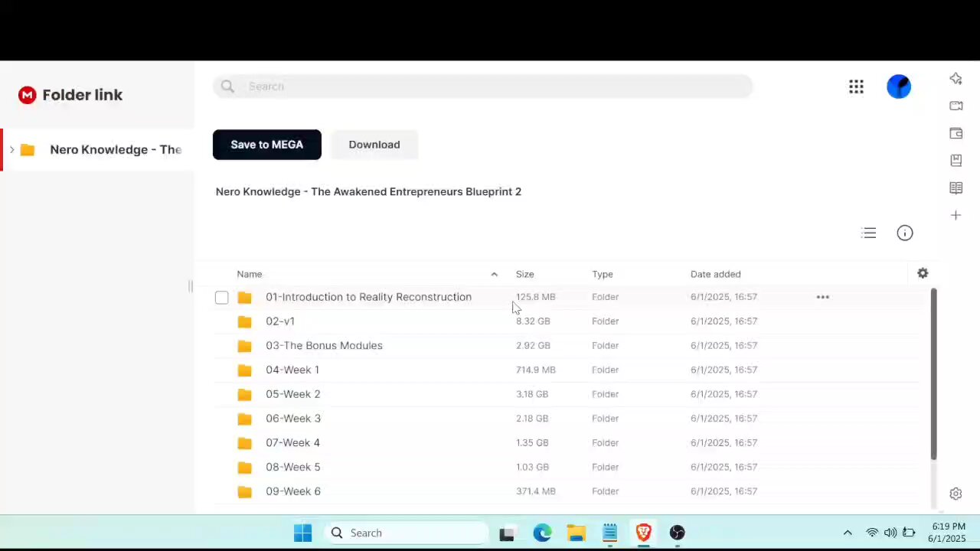Open the 05-Week 2 folder
This screenshot has width=980, height=551.
pos(293,394)
